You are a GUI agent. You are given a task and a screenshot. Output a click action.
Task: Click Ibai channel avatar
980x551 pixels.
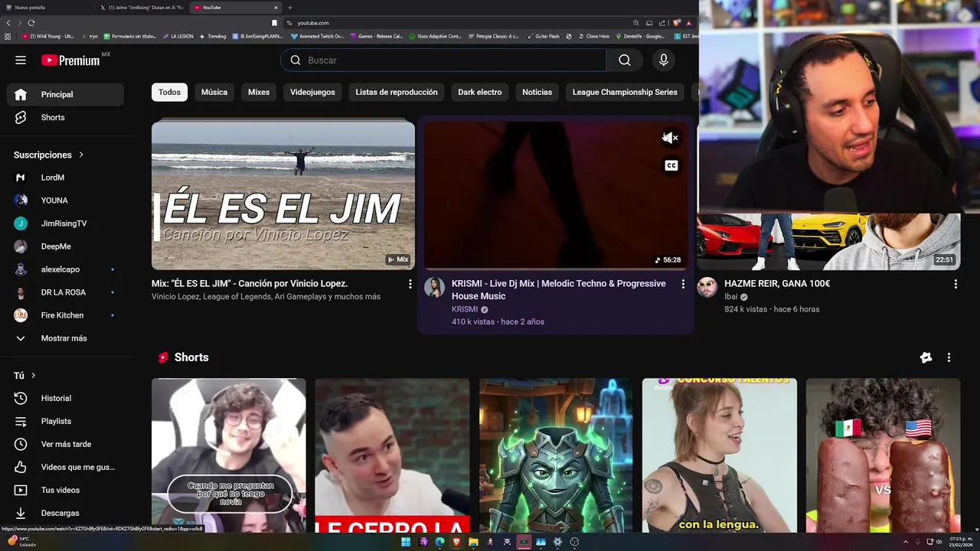pyautogui.click(x=707, y=287)
